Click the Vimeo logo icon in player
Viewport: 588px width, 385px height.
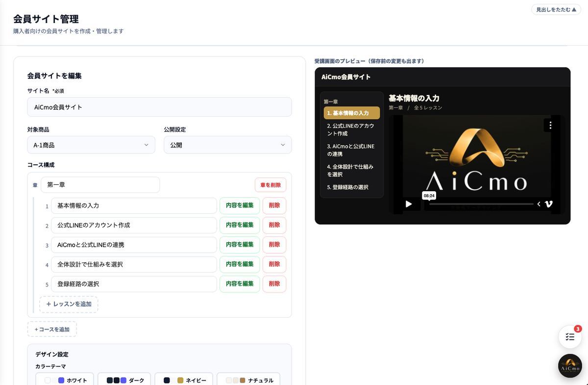[549, 204]
